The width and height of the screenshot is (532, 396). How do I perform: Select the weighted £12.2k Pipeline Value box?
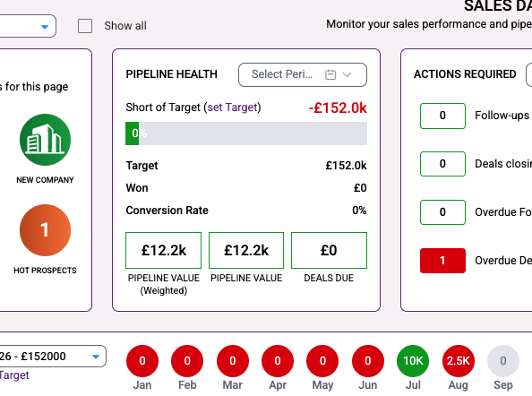point(164,251)
